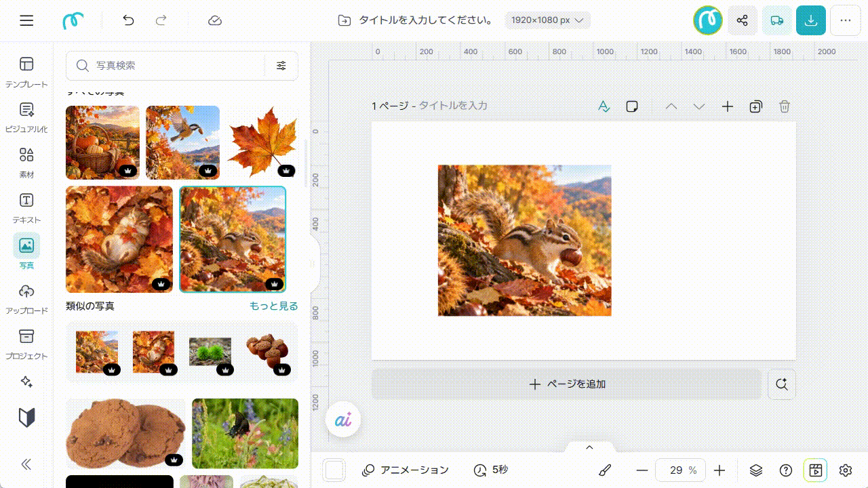Open the layers stack icon
Viewport: 868px width, 488px height.
[x=756, y=470]
